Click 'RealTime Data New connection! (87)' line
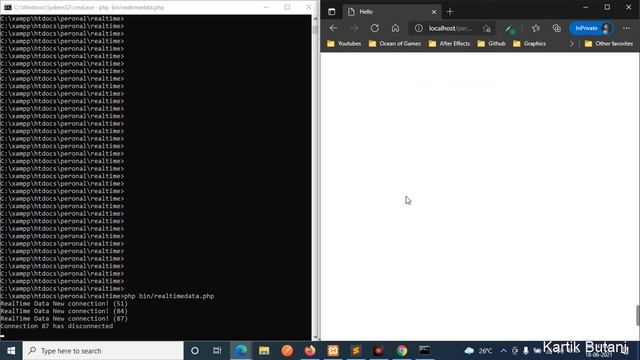This screenshot has width=640, height=360. click(x=64, y=318)
